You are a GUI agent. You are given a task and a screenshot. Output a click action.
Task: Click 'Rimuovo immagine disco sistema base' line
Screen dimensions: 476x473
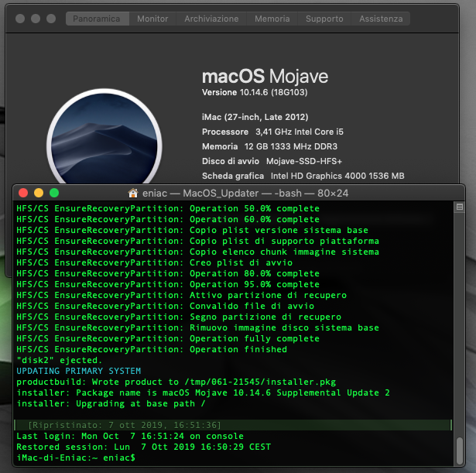coord(197,328)
